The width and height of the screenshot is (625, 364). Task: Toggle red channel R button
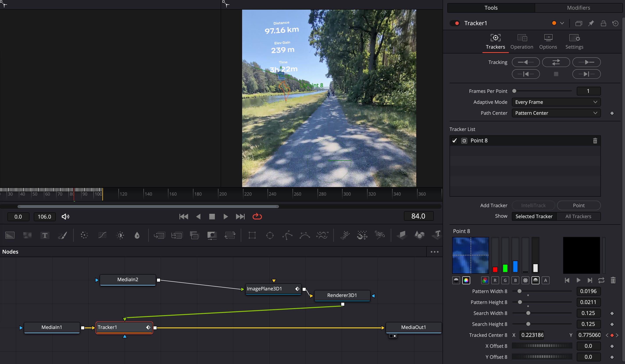pos(495,280)
